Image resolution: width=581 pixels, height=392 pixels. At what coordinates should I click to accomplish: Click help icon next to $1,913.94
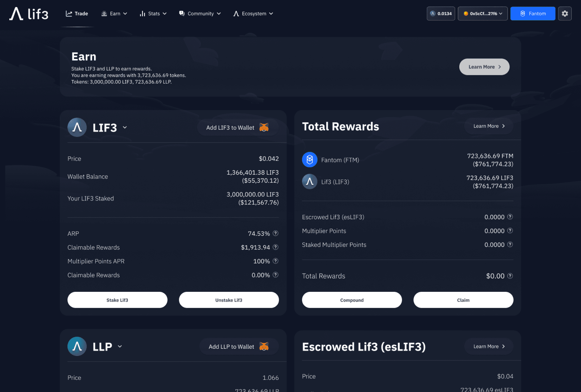click(276, 247)
